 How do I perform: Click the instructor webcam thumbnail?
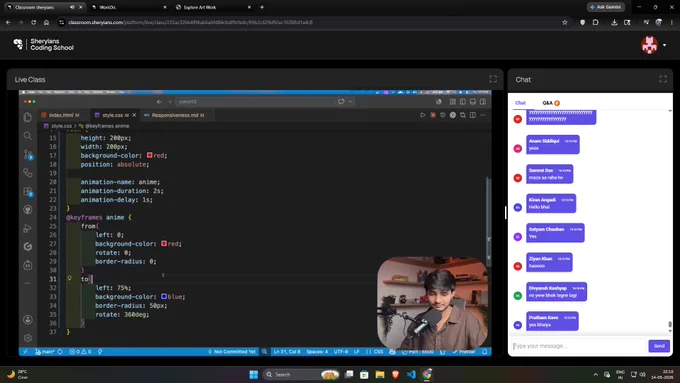(x=432, y=303)
